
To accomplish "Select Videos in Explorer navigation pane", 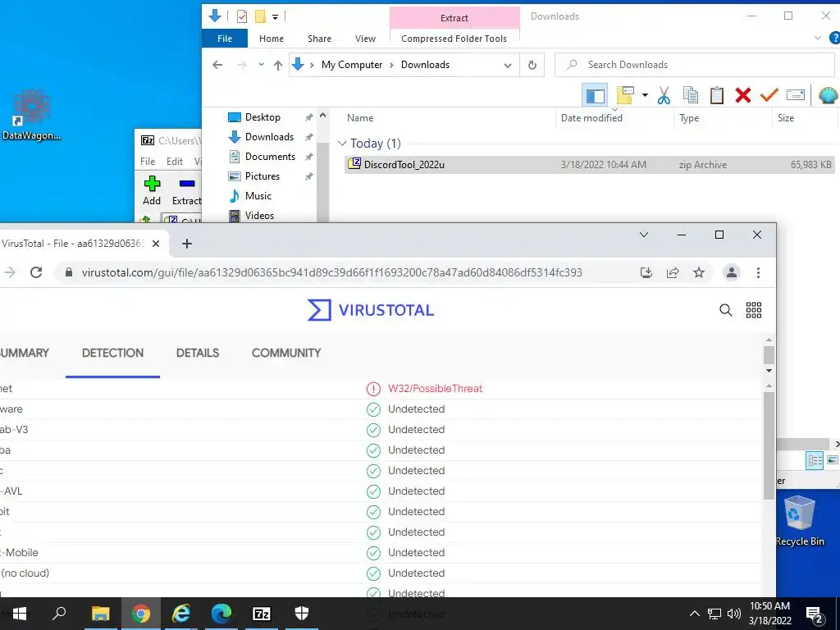I will [x=259, y=216].
